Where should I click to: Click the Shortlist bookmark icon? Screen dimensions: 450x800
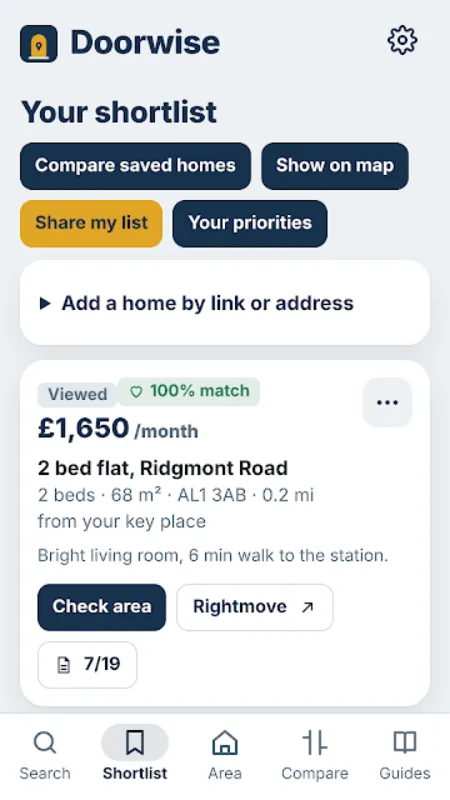pos(135,742)
